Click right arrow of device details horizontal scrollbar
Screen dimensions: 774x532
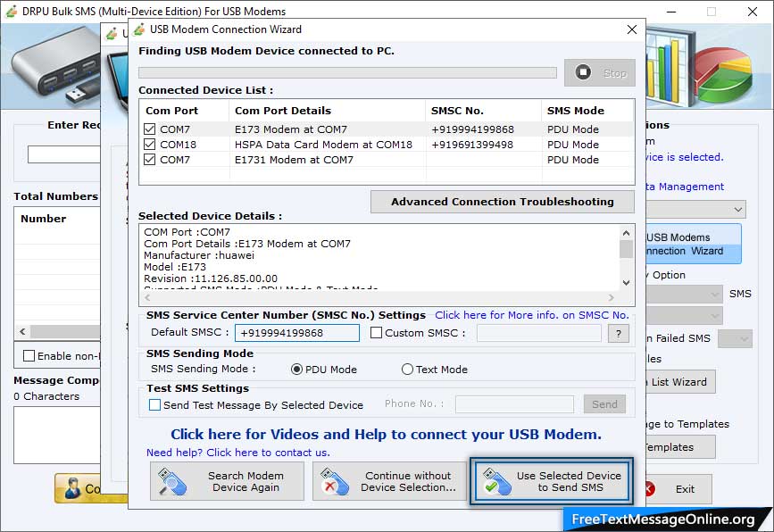point(612,297)
